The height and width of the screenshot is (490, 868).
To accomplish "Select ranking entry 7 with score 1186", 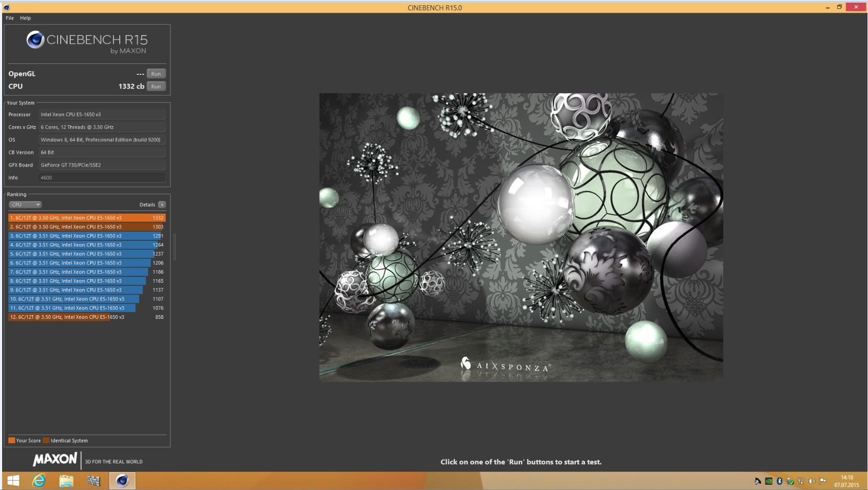I will (87, 272).
